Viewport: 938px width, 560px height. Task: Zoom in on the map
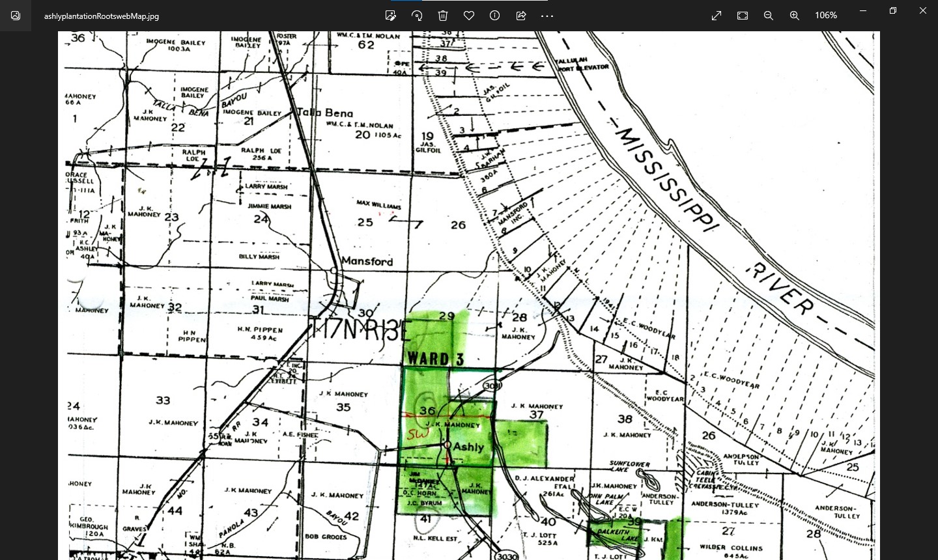pyautogui.click(x=795, y=16)
